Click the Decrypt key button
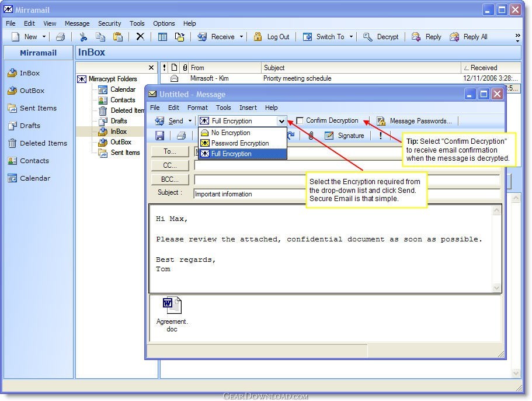532x401 pixels. pos(381,37)
